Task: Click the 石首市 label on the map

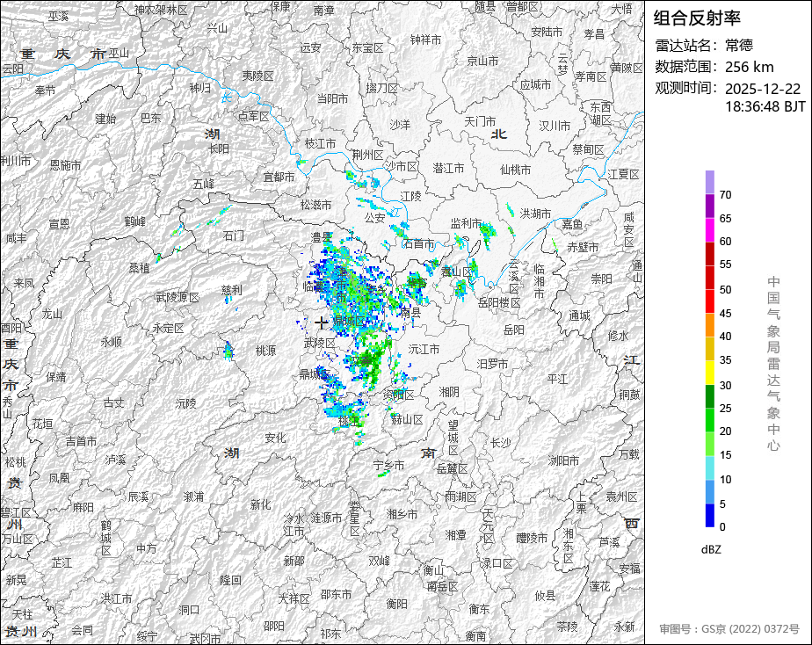Action: 419,243
